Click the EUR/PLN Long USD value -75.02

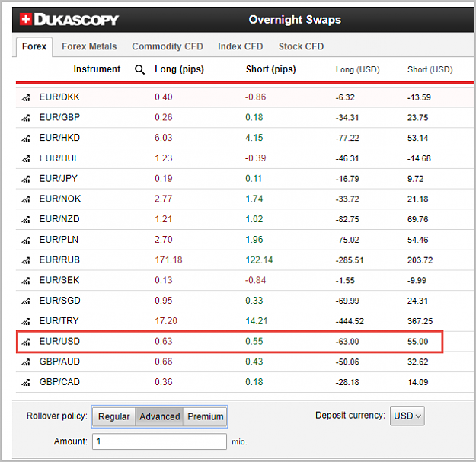[x=347, y=240]
